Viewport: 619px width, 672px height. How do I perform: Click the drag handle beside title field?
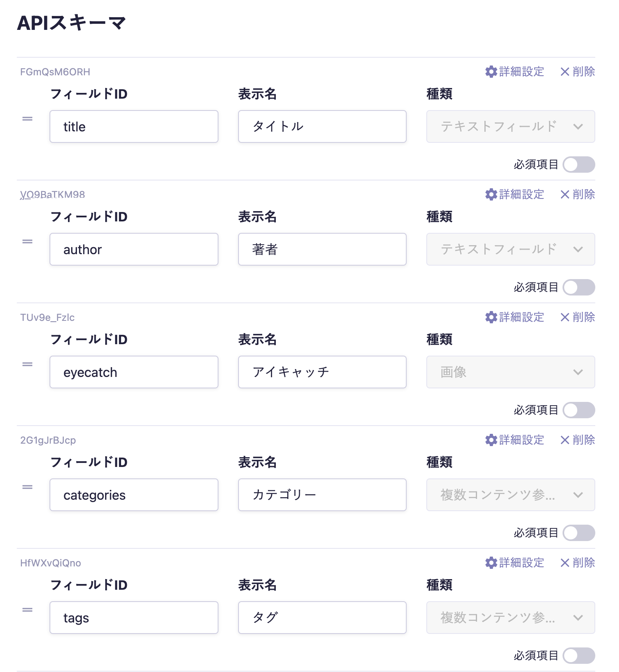click(x=27, y=119)
